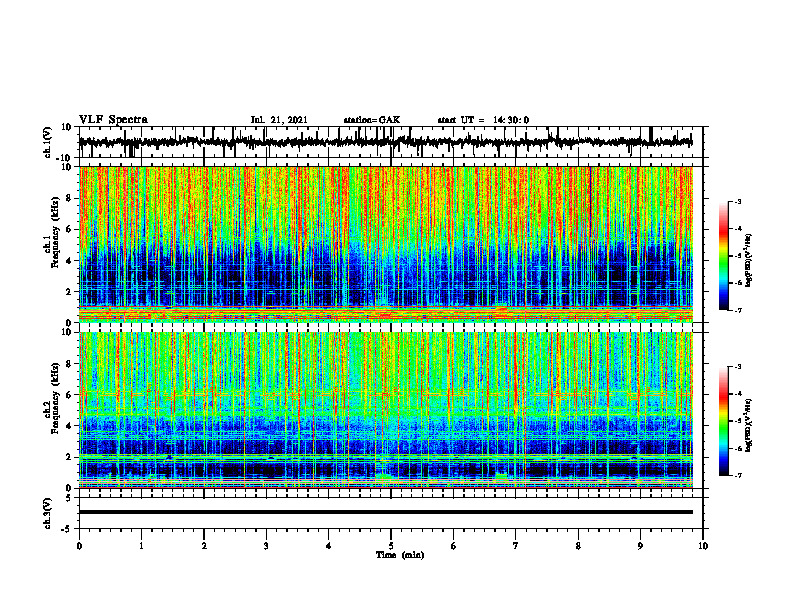The height and width of the screenshot is (612, 792).
Task: Click the log(PSD) label beside ch.2 color bar
Action: pos(749,425)
